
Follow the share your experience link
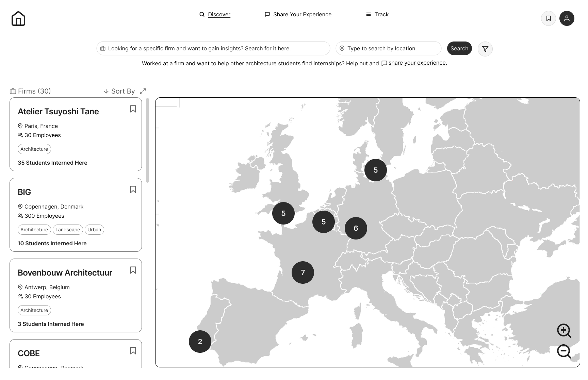click(418, 63)
